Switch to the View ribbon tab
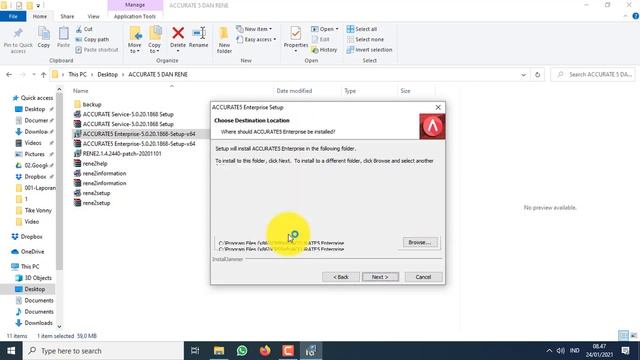The width and height of the screenshot is (640, 360). [93, 16]
